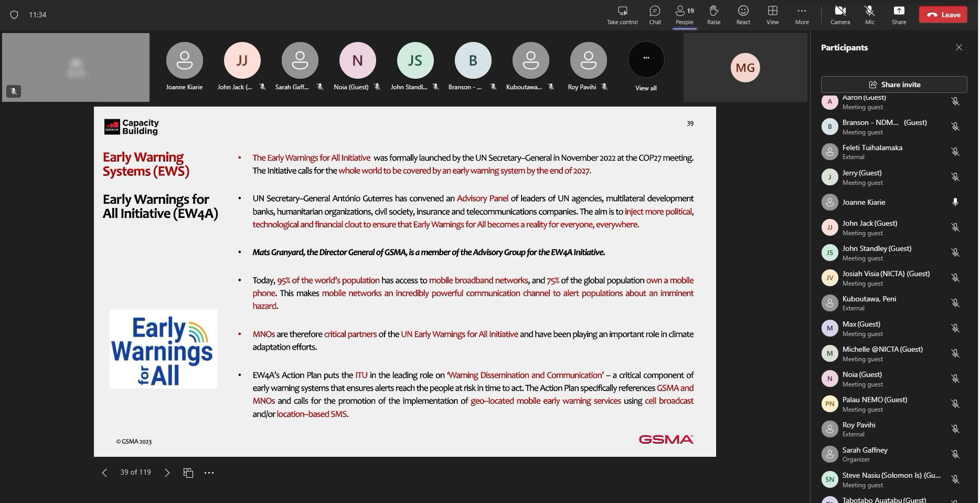Turn on the Camera
This screenshot has width=980, height=503.
(x=840, y=15)
